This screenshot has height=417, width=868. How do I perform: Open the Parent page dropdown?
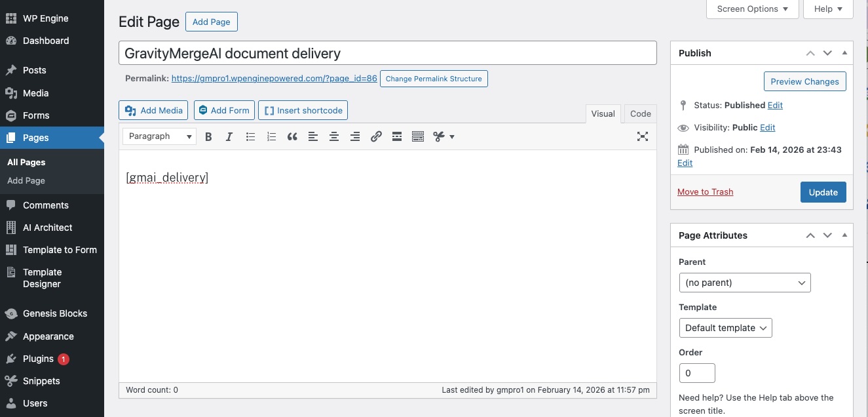click(x=745, y=283)
